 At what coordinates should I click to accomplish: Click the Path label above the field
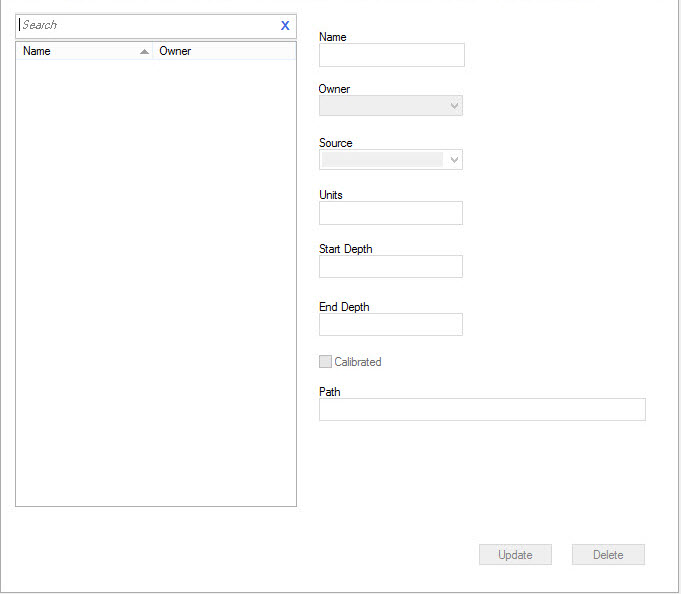(330, 392)
